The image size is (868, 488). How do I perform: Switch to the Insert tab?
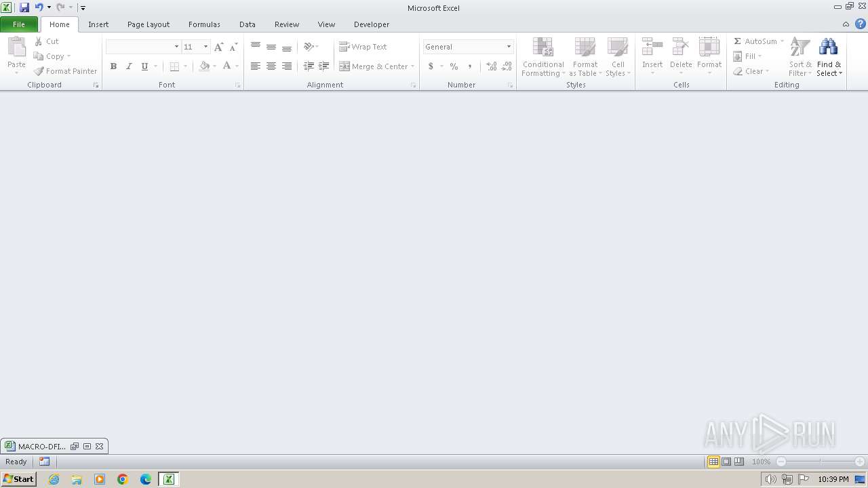pyautogui.click(x=98, y=24)
